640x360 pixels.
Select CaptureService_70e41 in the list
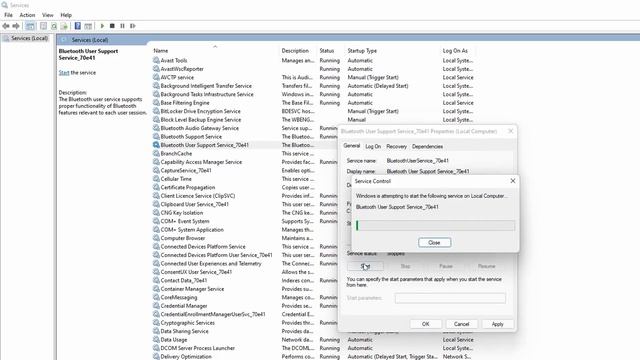pyautogui.click(x=186, y=170)
